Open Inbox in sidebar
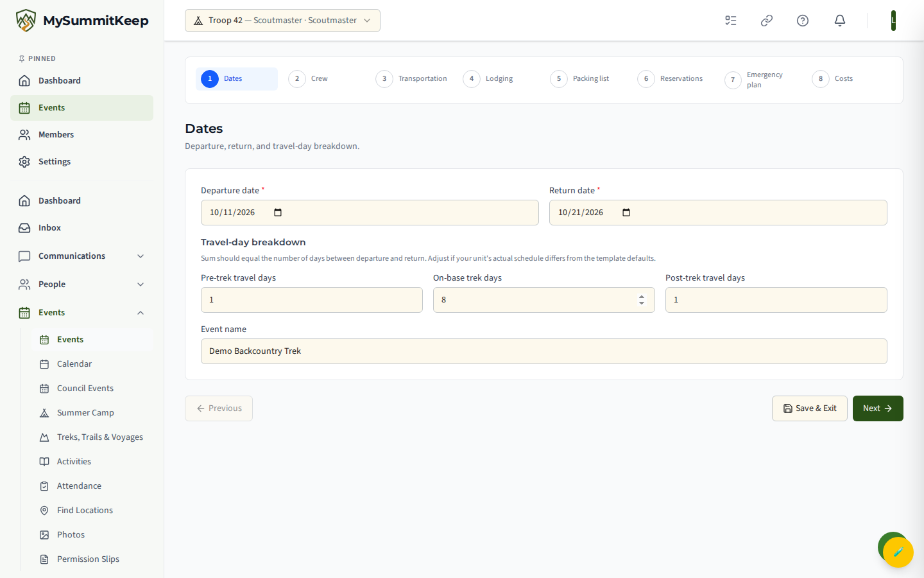Screen dimensions: 924x578 pyautogui.click(x=81, y=228)
